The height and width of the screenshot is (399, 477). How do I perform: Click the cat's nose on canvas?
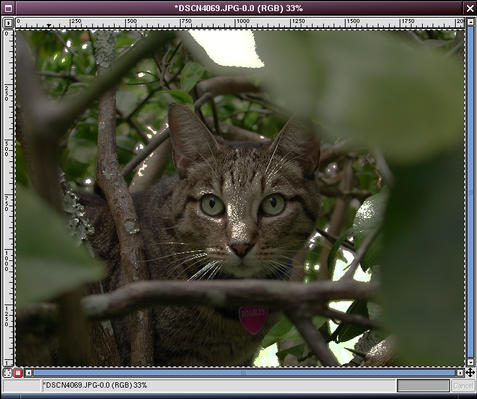241,249
